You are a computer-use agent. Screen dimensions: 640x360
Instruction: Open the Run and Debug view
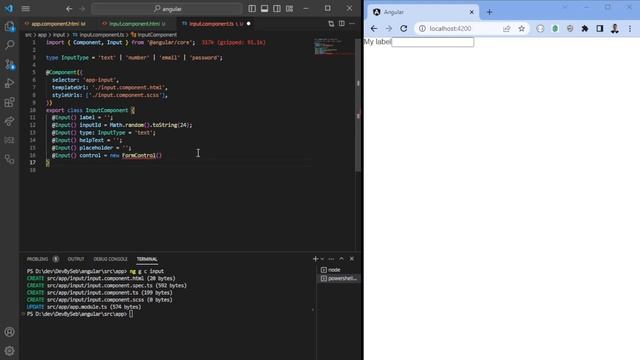click(9, 83)
